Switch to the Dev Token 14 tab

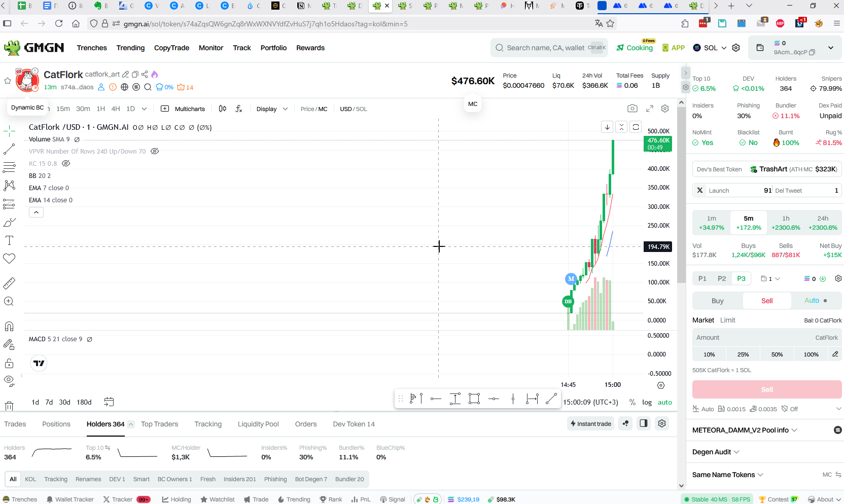coord(354,424)
